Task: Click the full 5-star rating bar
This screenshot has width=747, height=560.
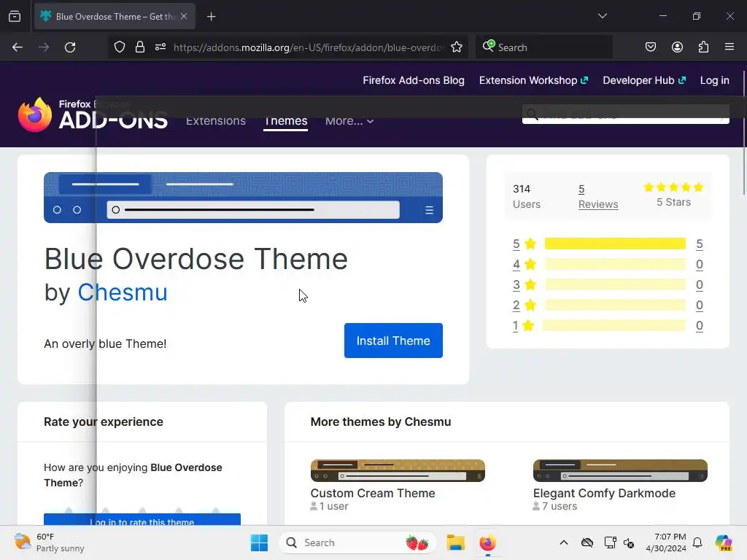Action: click(615, 244)
